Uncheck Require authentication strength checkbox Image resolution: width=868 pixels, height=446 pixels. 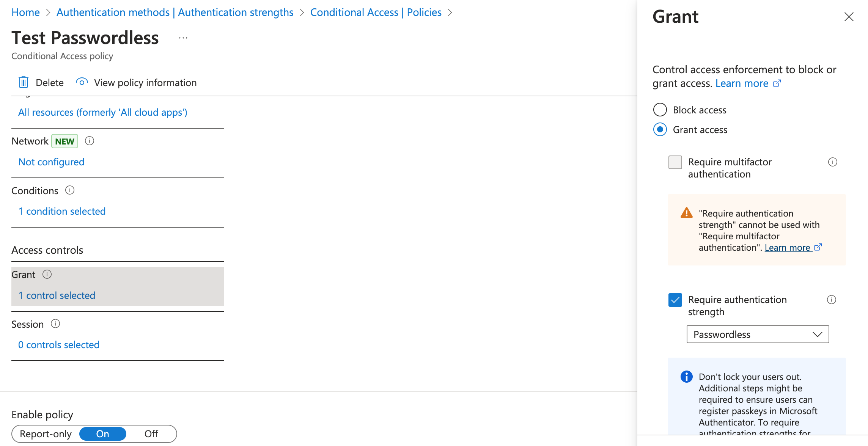[675, 300]
